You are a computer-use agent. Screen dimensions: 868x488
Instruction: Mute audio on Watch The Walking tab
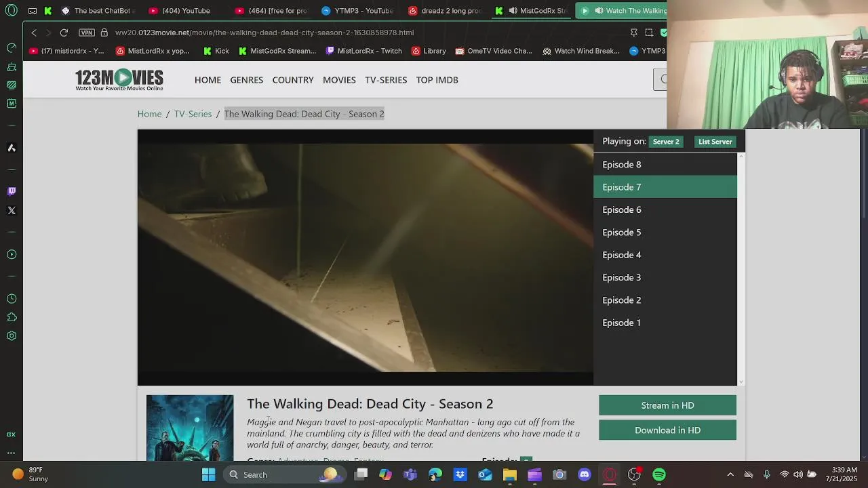599,11
